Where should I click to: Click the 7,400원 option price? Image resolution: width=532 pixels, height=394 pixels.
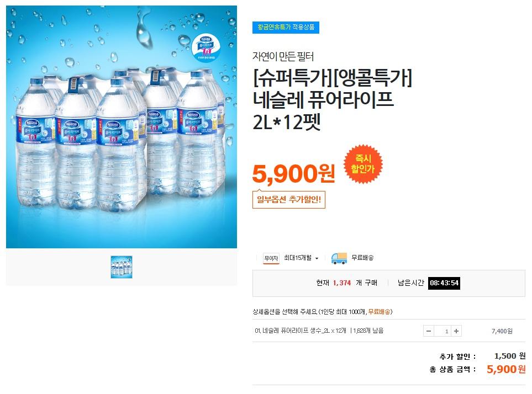[502, 331]
